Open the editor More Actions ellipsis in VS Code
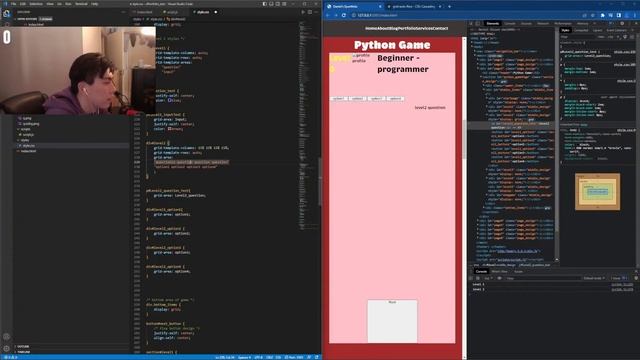The width and height of the screenshot is (640, 360). coord(316,12)
